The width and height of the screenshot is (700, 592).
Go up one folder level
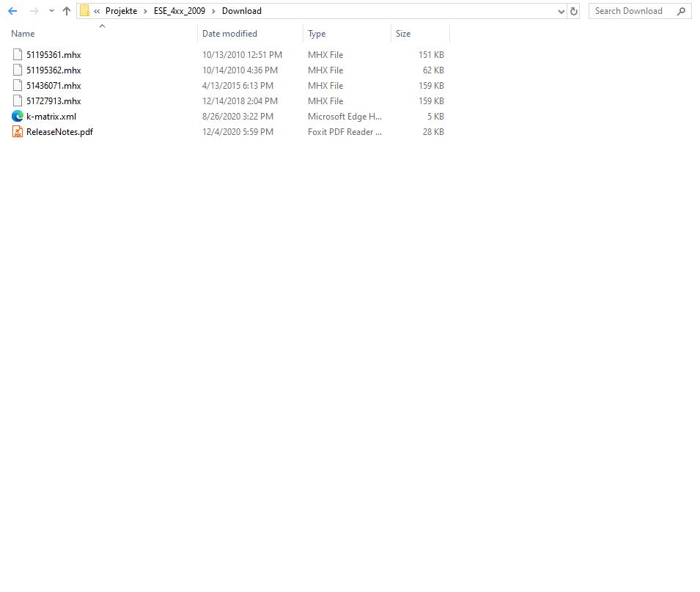pos(67,11)
